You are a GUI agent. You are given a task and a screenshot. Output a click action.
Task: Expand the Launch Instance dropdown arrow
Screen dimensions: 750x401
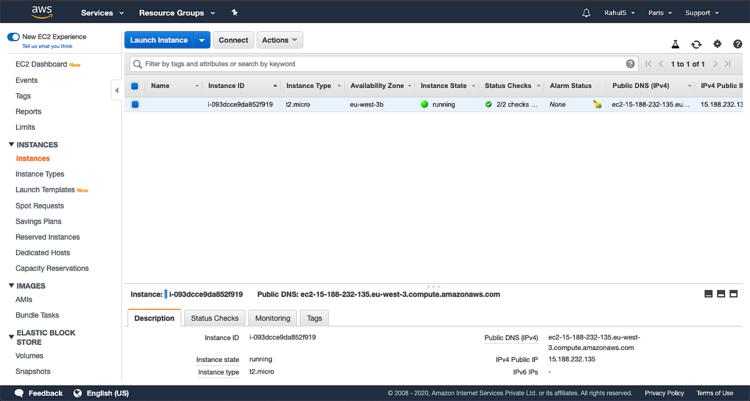(203, 40)
